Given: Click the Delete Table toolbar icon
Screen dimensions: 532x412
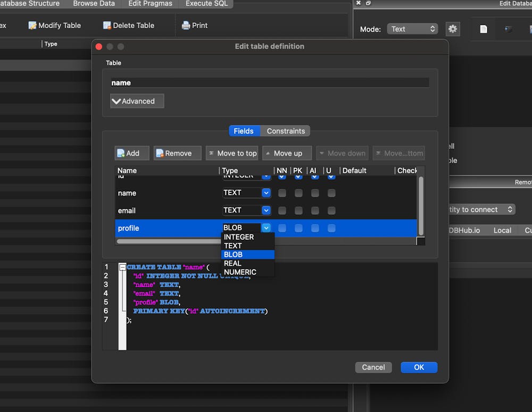Looking at the screenshot, I should [107, 26].
